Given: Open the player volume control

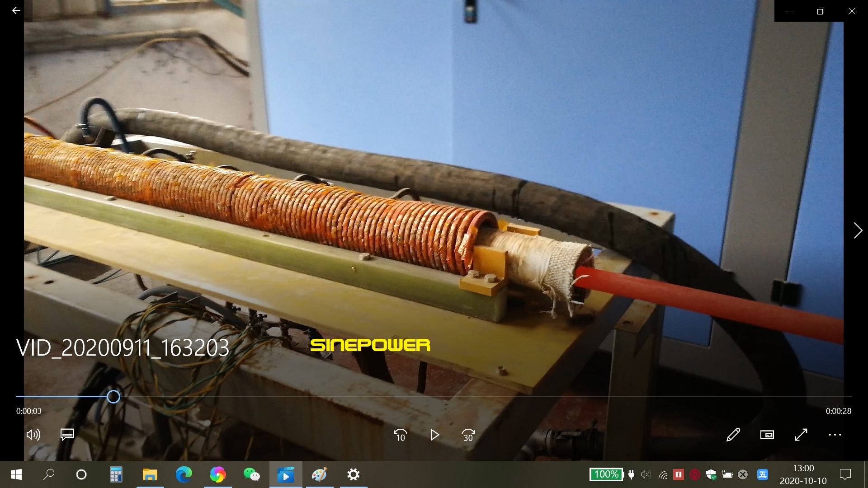Looking at the screenshot, I should (33, 435).
